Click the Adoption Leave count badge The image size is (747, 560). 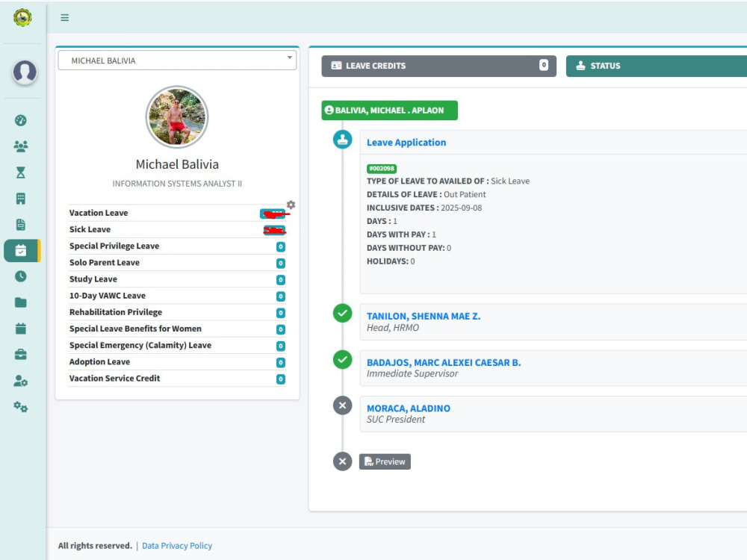click(x=281, y=362)
